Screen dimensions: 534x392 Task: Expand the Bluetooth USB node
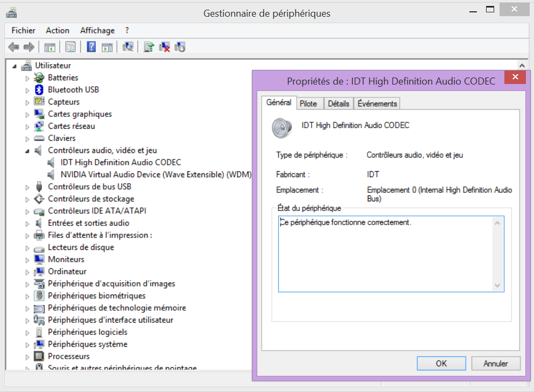click(27, 90)
